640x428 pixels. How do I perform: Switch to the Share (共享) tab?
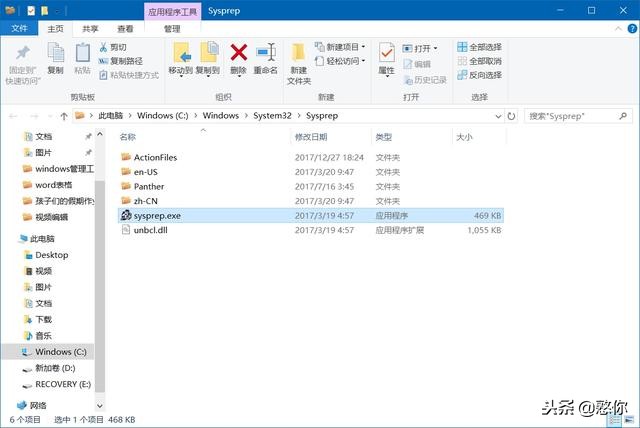90,29
